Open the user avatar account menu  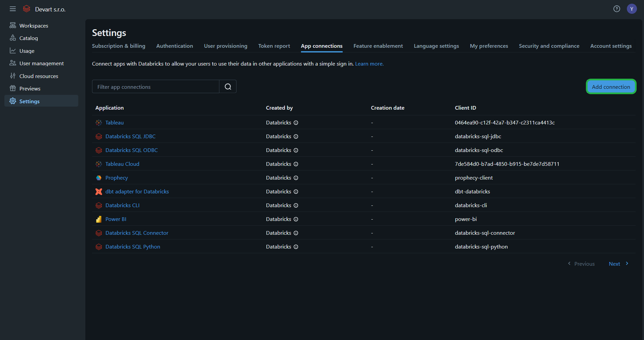(632, 9)
